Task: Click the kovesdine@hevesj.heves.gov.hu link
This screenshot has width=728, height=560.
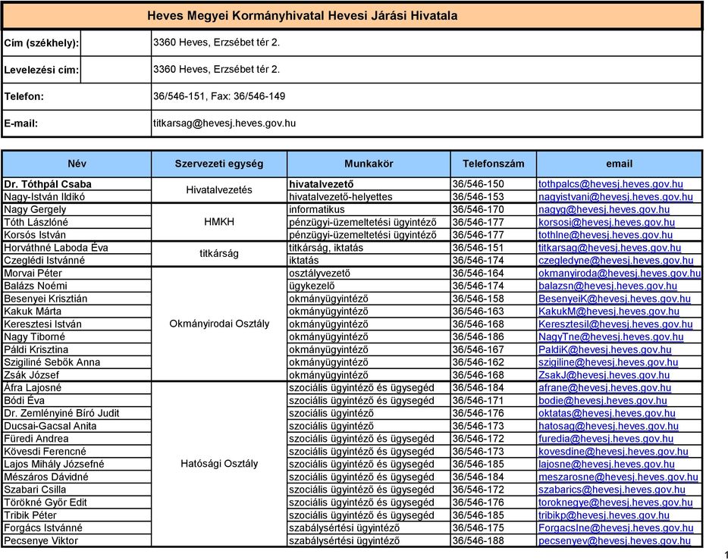Action: click(613, 452)
